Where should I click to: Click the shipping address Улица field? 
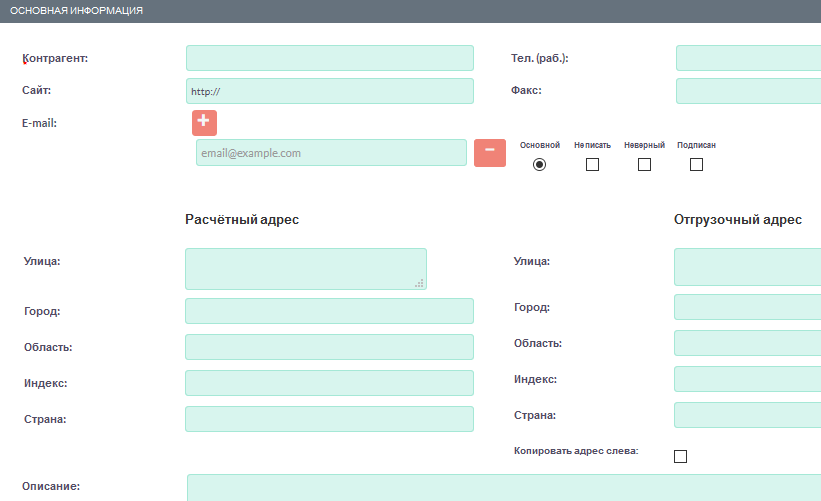(x=748, y=267)
